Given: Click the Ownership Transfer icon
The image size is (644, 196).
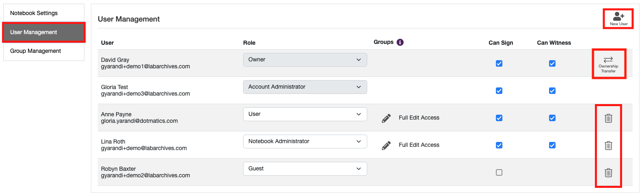Looking at the screenshot, I should [608, 63].
